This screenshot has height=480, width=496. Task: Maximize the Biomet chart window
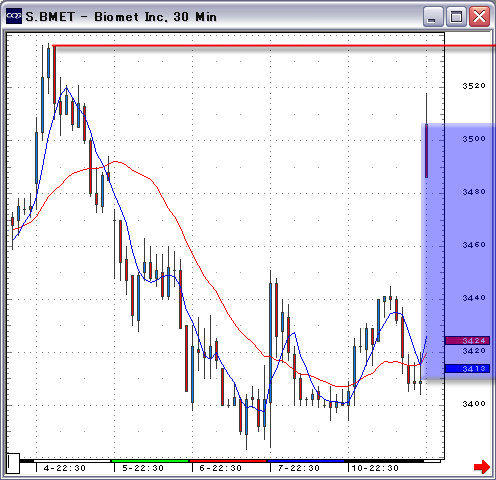456,16
